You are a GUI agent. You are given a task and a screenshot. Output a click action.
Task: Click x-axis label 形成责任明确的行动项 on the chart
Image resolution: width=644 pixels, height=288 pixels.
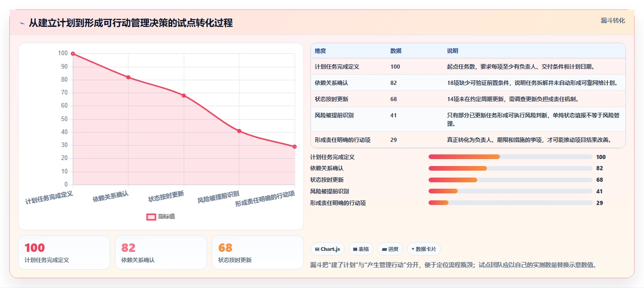[265, 199]
